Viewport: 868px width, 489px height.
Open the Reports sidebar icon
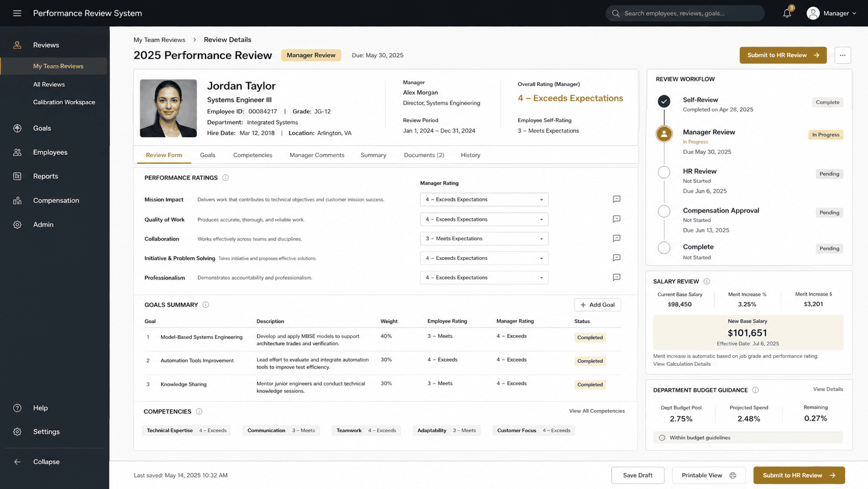click(17, 176)
